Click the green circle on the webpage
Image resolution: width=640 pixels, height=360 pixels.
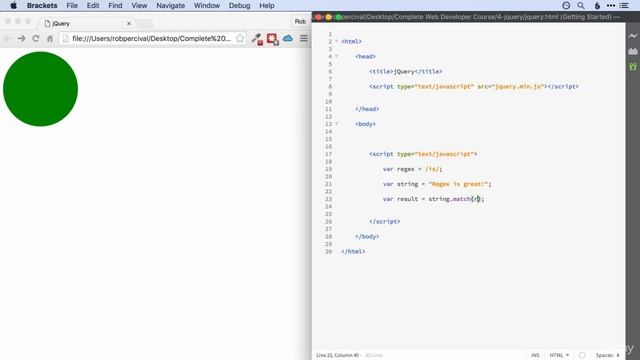pos(40,89)
